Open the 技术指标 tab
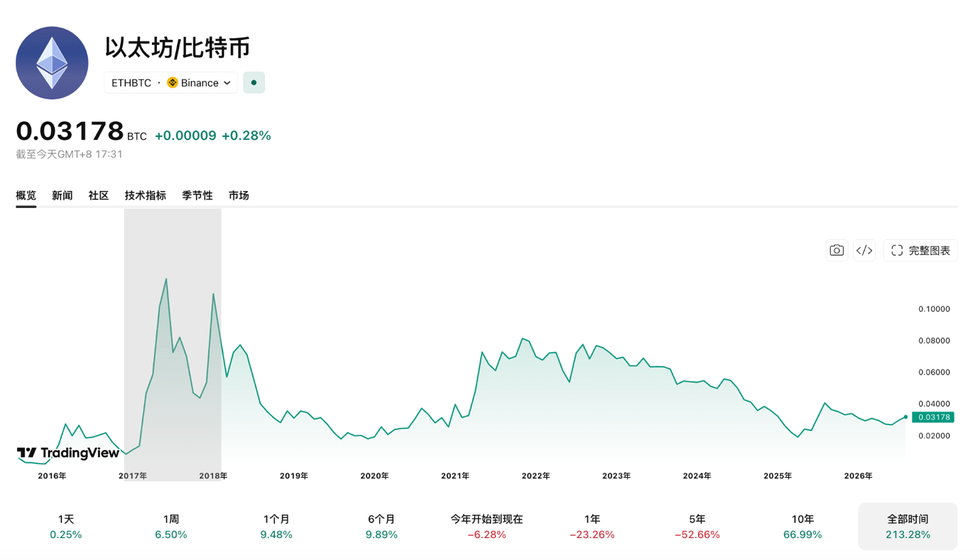Viewport: 980px width, 560px height. (x=146, y=195)
